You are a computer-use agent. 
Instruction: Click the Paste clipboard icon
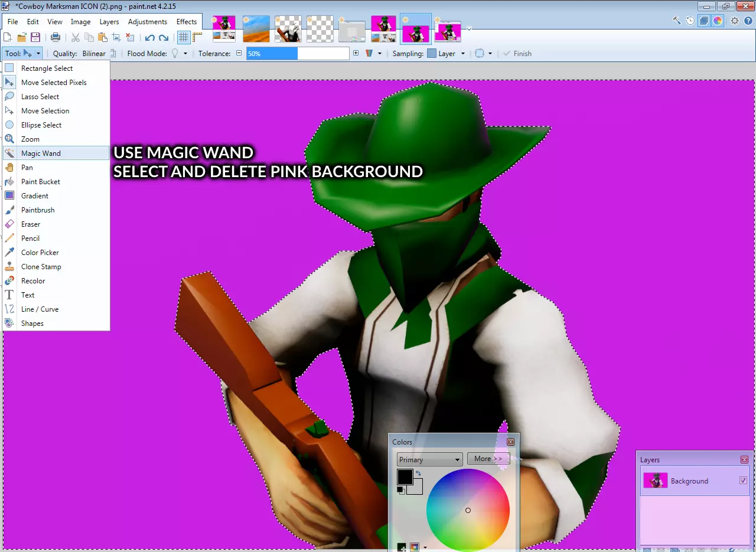(103, 37)
